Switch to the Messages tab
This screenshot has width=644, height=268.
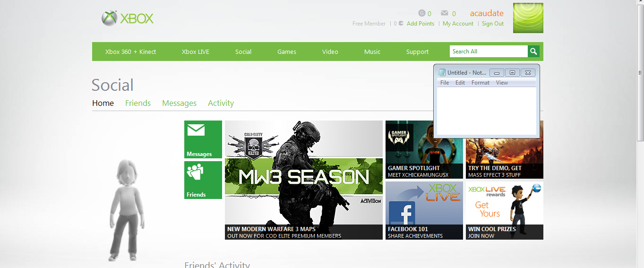[179, 103]
